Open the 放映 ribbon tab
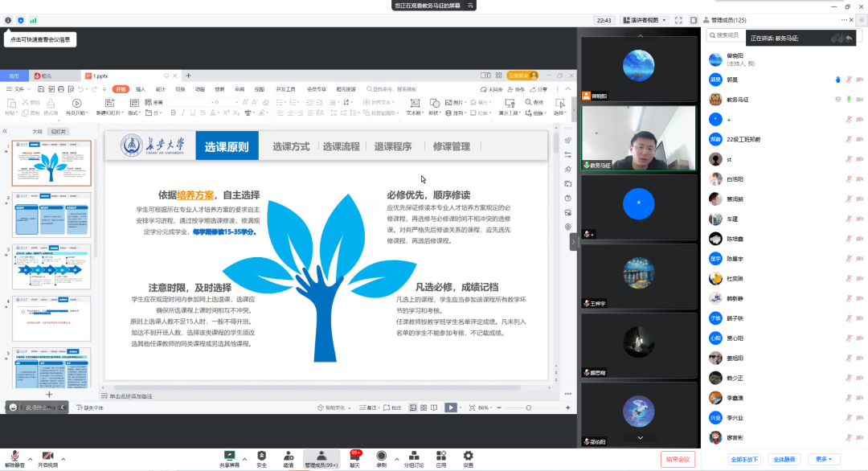 [220, 89]
